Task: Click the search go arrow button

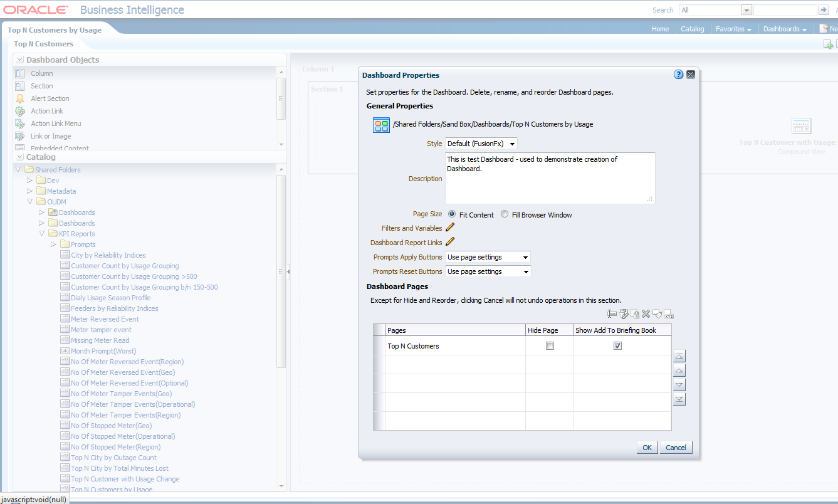Action: pos(823,10)
